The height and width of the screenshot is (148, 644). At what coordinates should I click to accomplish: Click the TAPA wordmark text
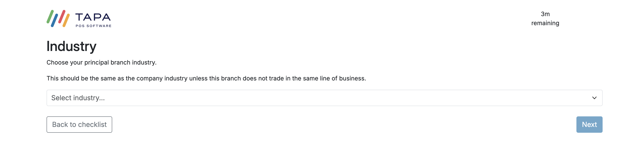(x=93, y=17)
